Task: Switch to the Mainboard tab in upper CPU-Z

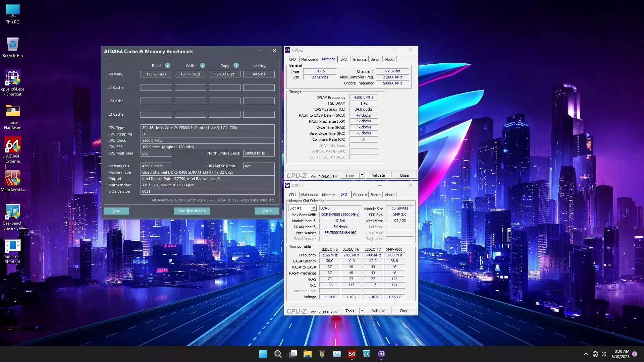Action: (x=309, y=59)
